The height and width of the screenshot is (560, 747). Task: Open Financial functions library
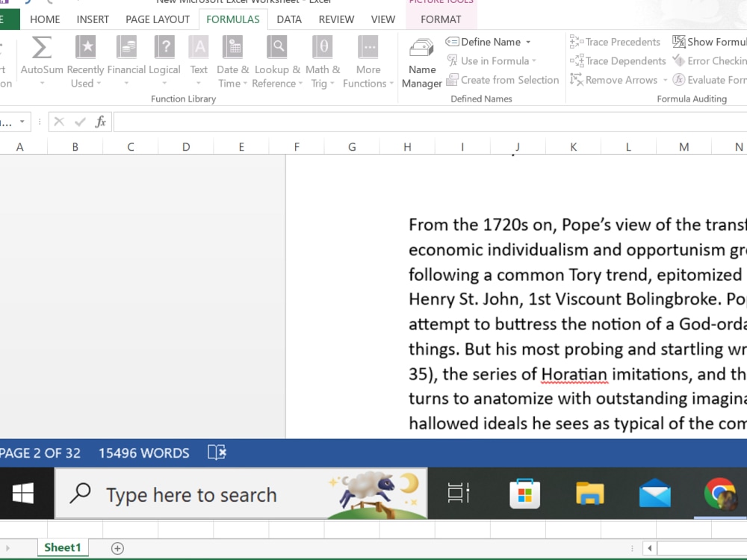coord(126,61)
